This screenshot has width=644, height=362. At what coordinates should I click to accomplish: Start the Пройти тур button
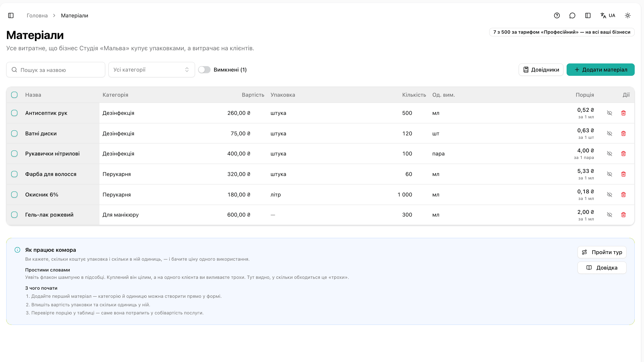(x=602, y=252)
